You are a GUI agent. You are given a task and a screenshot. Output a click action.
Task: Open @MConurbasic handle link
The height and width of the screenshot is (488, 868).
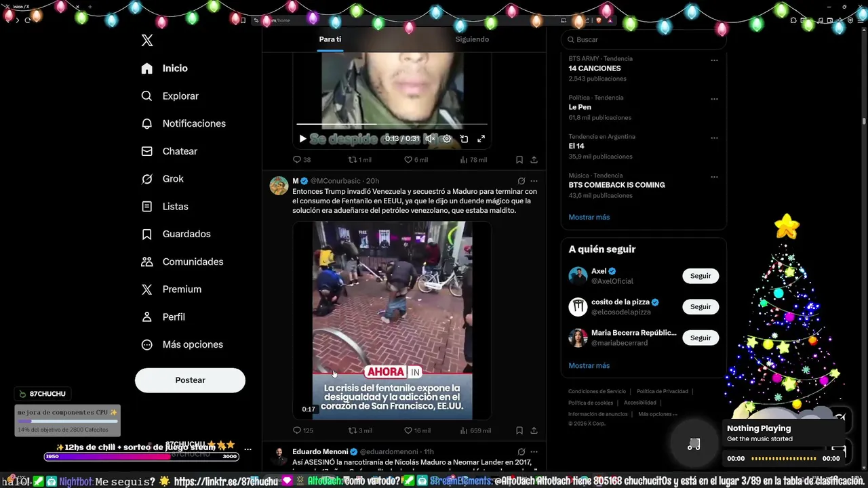click(335, 181)
